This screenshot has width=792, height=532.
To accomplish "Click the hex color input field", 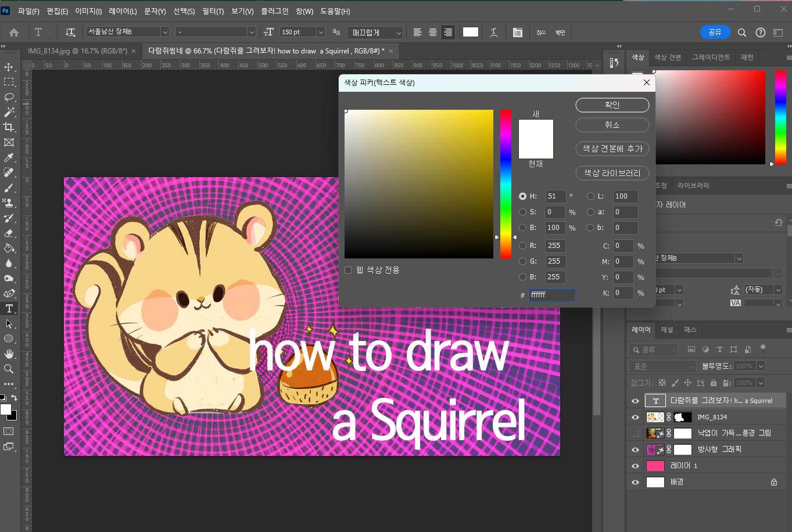I will click(552, 295).
